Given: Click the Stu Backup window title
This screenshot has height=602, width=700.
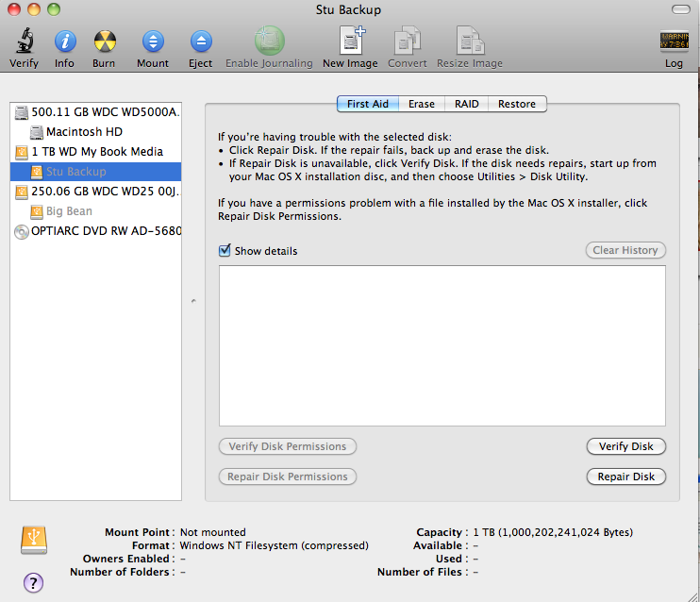Looking at the screenshot, I should coord(348,9).
